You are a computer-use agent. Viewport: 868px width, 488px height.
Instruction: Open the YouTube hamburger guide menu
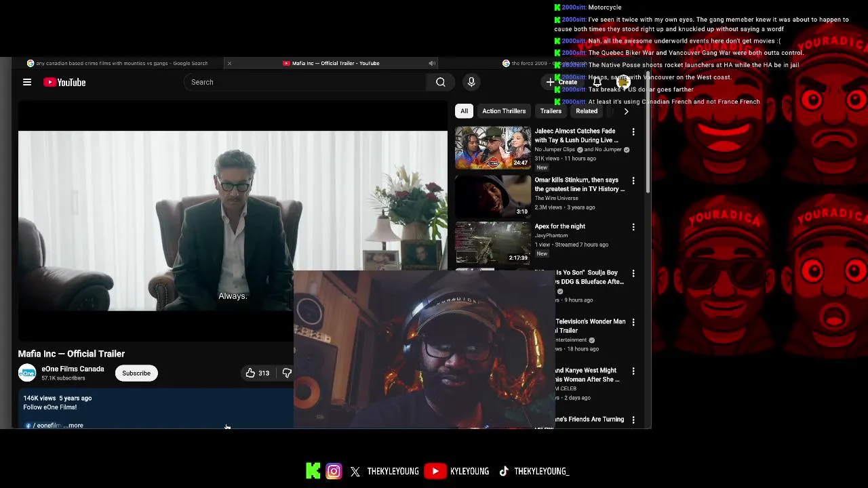tap(27, 82)
